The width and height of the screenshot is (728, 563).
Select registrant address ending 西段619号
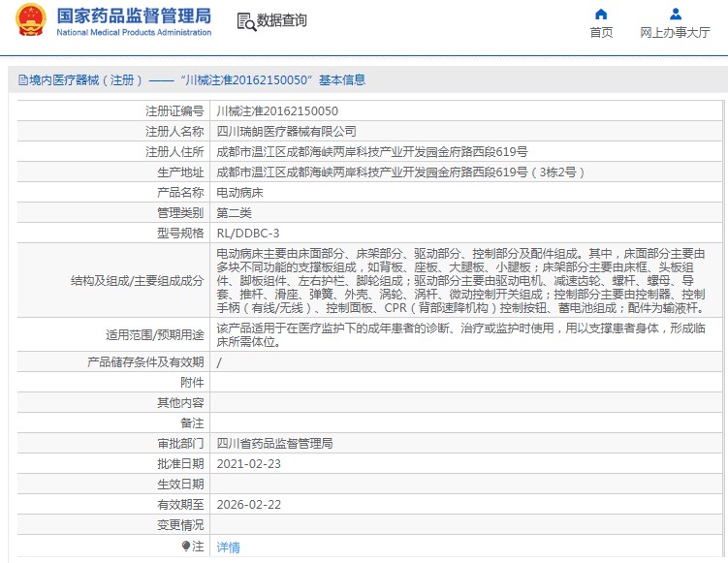[x=372, y=152]
